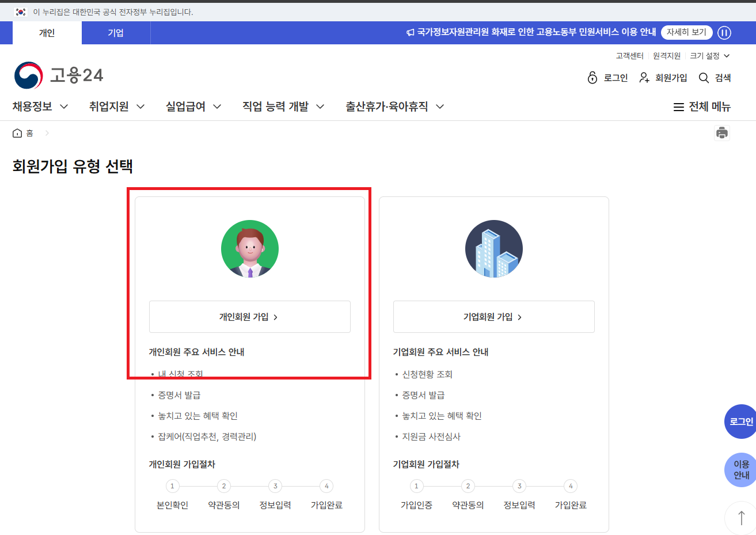
Task: Switch to the 기업 tab
Action: coord(116,33)
